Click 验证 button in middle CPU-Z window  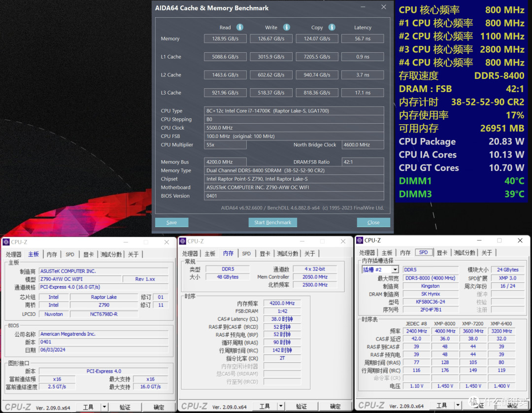301,406
